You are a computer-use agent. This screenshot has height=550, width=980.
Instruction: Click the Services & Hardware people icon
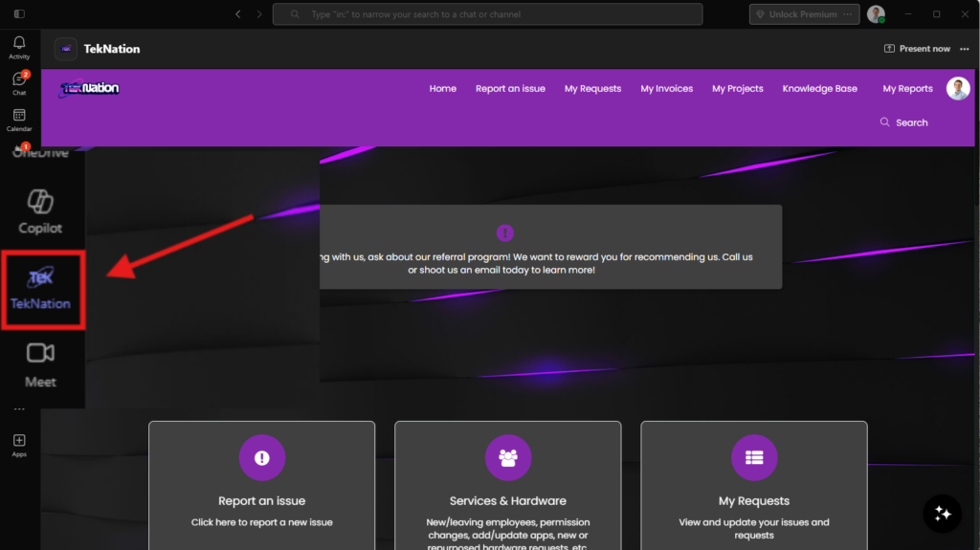508,457
